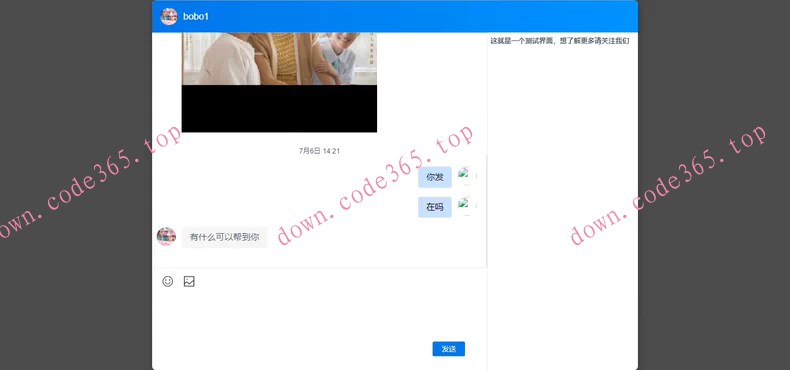
Task: Click the broken avatar beside 你发
Action: click(467, 176)
